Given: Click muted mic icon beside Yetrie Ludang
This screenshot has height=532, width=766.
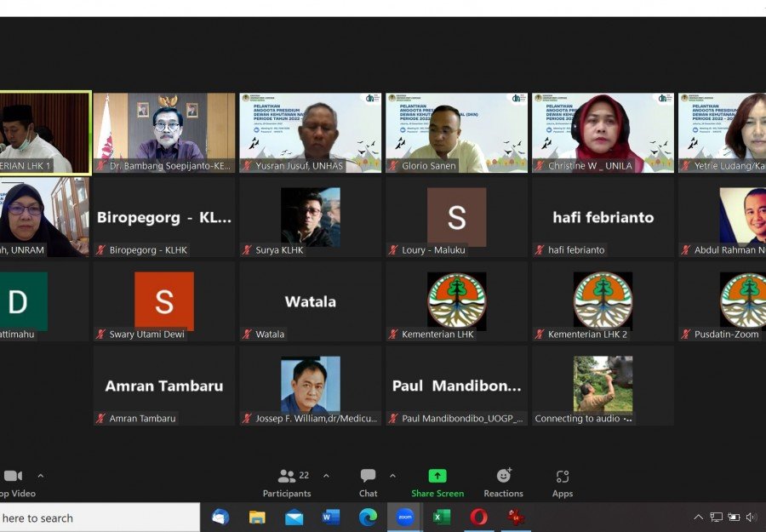Looking at the screenshot, I should tap(686, 166).
